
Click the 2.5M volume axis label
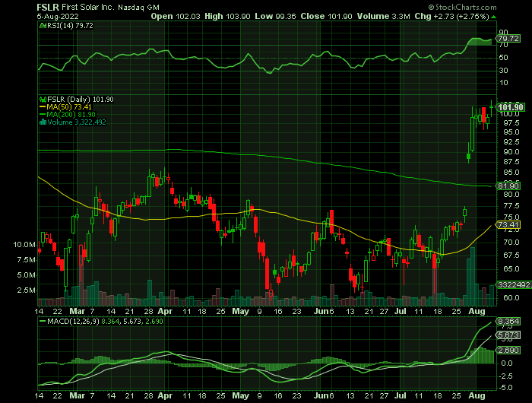coord(27,290)
